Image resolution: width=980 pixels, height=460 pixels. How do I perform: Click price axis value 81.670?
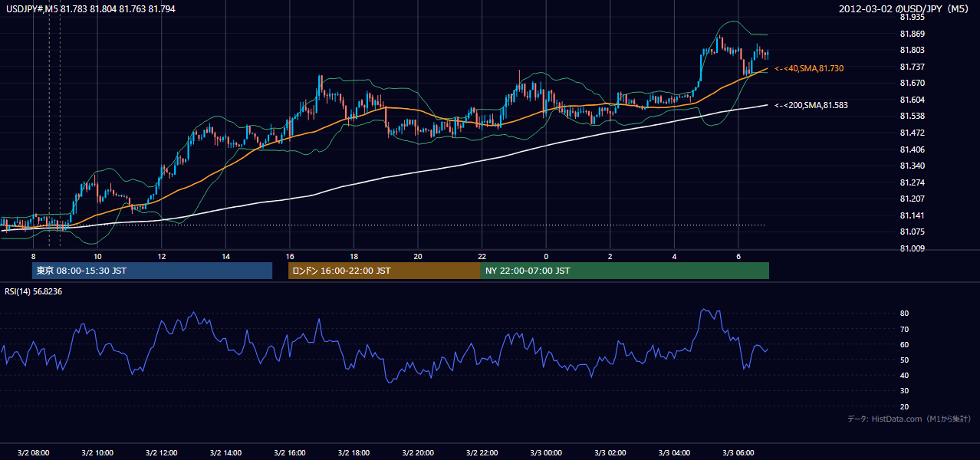[x=912, y=84]
